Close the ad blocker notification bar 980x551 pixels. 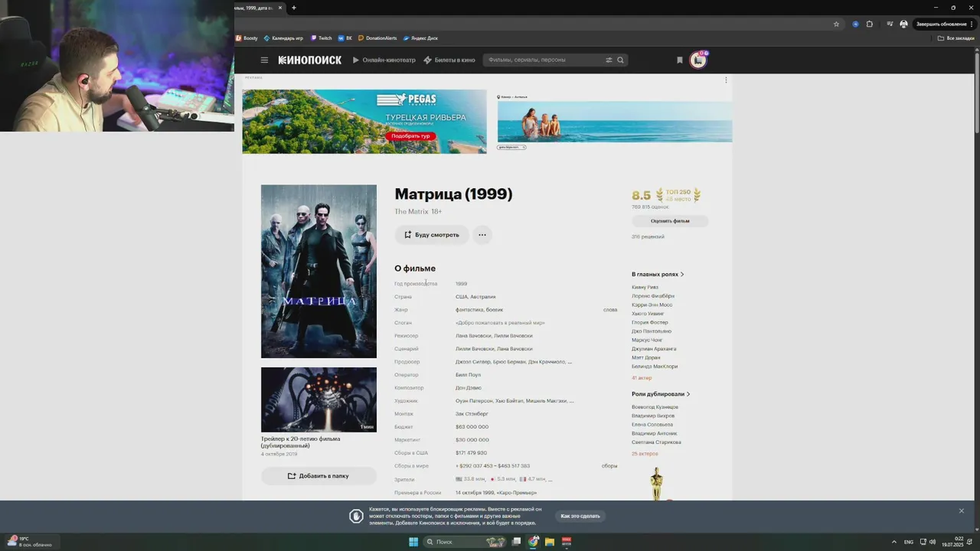click(x=962, y=510)
